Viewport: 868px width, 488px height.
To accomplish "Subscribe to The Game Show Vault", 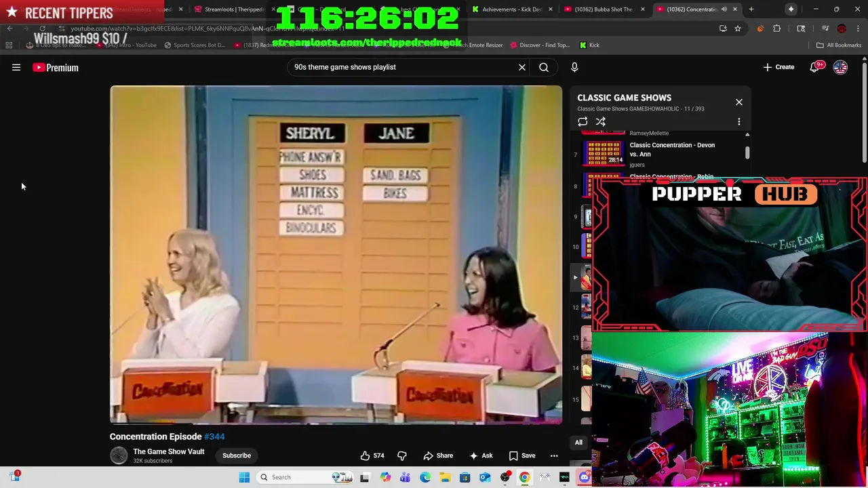I will (237, 455).
